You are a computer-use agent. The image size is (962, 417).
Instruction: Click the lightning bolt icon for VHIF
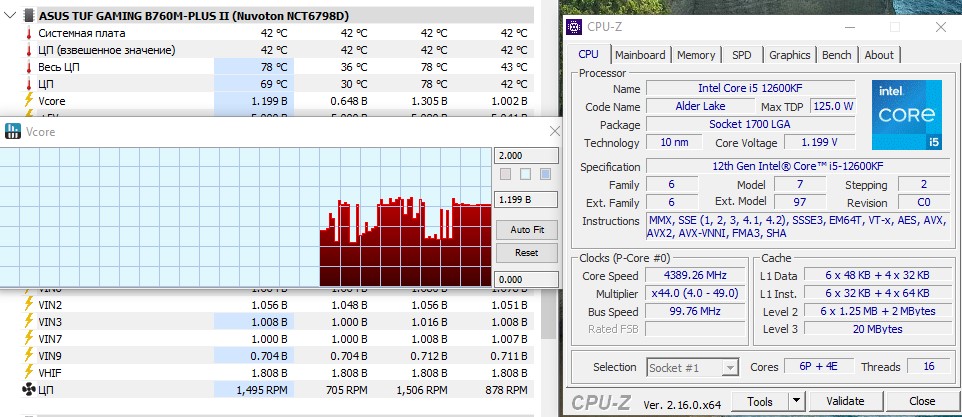pyautogui.click(x=28, y=372)
